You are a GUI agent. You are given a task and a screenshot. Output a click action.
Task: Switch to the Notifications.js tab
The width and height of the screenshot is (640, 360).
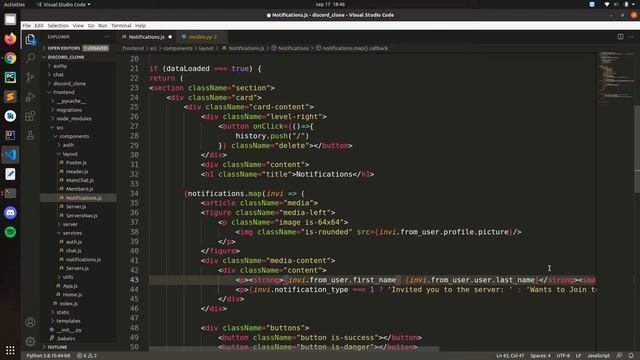[146, 37]
